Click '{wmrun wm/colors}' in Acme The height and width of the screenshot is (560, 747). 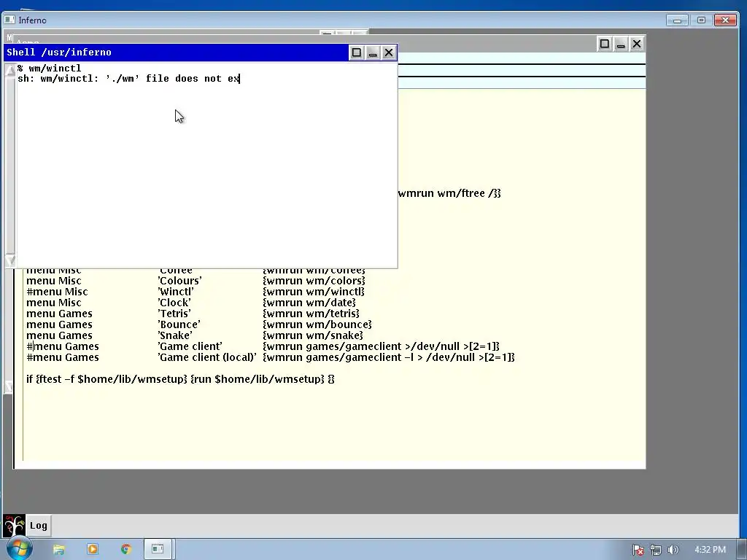314,281
